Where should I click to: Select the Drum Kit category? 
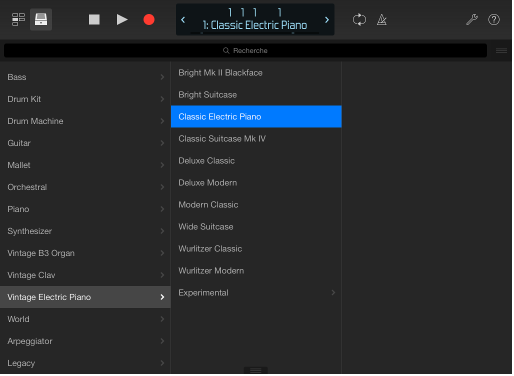pyautogui.click(x=85, y=99)
